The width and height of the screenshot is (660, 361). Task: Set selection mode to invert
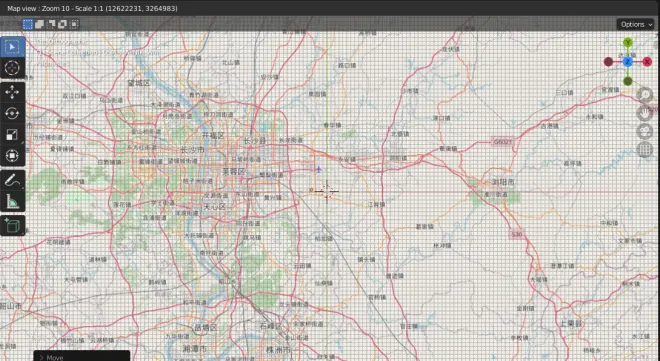tap(62, 24)
